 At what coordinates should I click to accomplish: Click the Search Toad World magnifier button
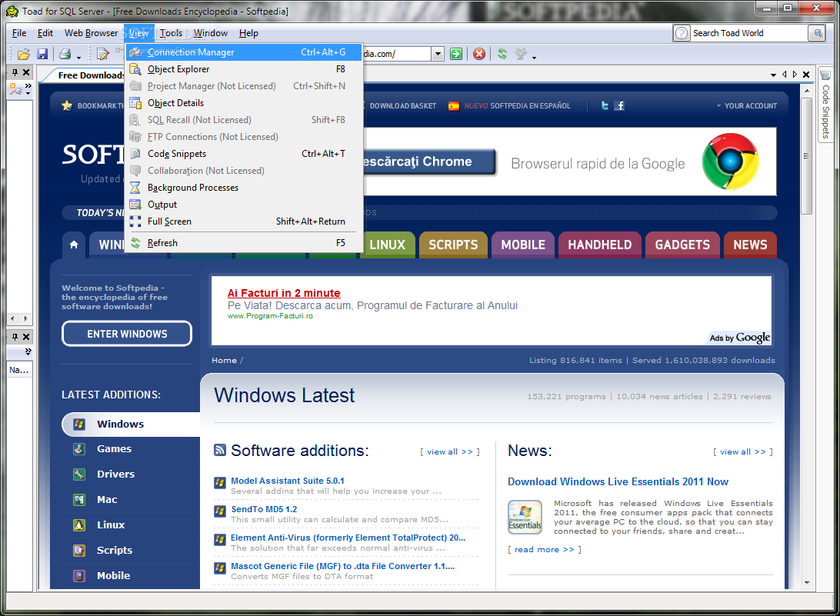(x=818, y=33)
